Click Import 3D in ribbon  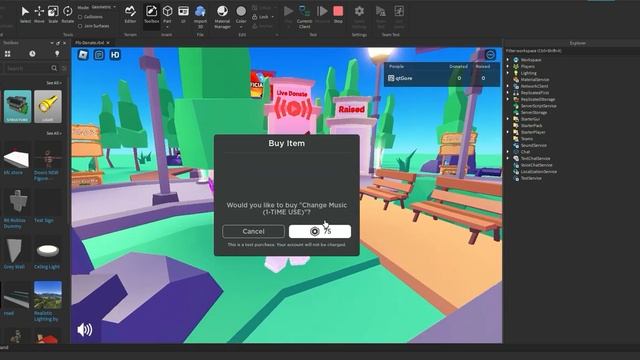point(200,16)
